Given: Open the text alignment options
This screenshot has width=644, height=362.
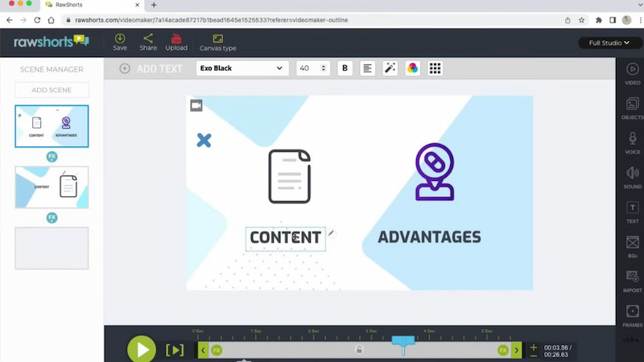Looking at the screenshot, I should point(367,68).
